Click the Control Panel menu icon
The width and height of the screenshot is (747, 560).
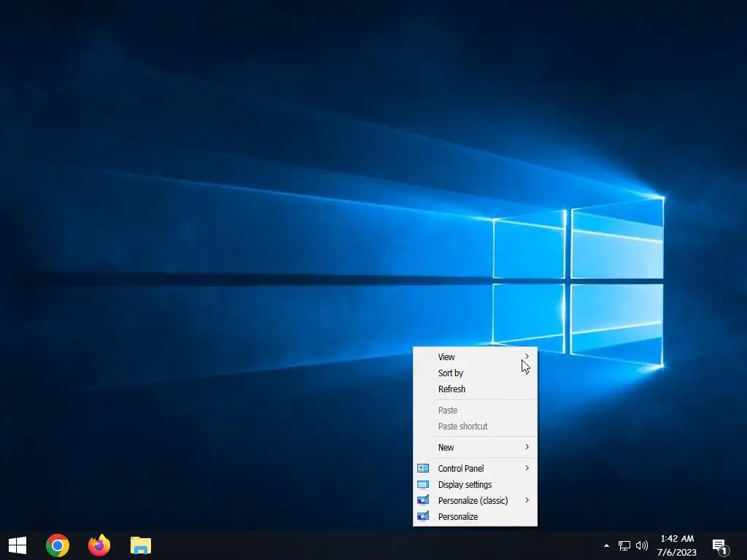point(423,469)
